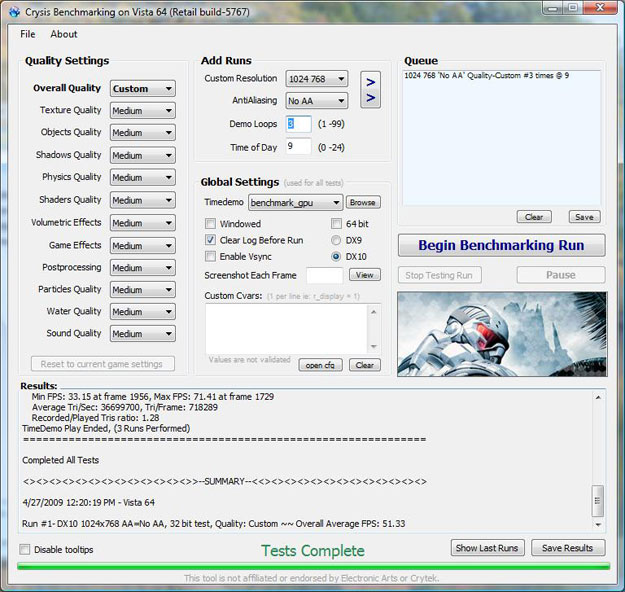Click the Completed All Tests line
This screenshot has width=625, height=592.
[60, 460]
